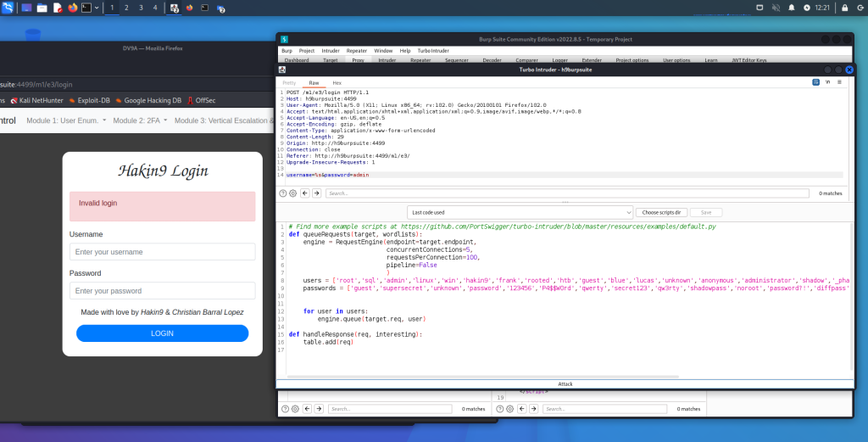The height and width of the screenshot is (442, 868).
Task: Open the Kali applications menu icon
Action: click(x=7, y=8)
